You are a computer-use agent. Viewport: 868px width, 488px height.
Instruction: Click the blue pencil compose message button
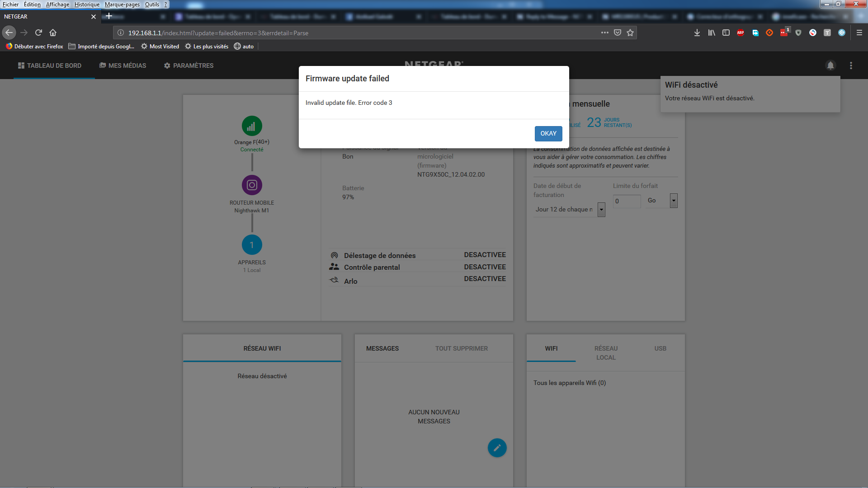[x=497, y=448]
